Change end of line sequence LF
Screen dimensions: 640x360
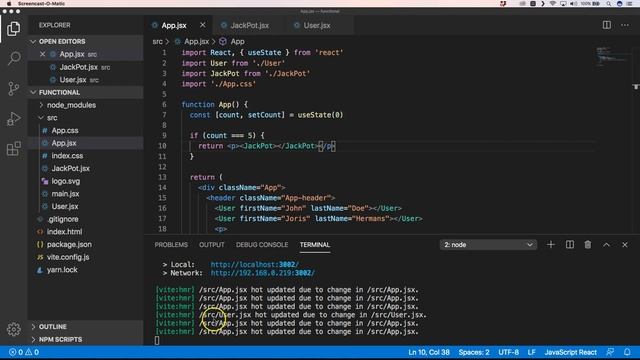[x=531, y=352]
